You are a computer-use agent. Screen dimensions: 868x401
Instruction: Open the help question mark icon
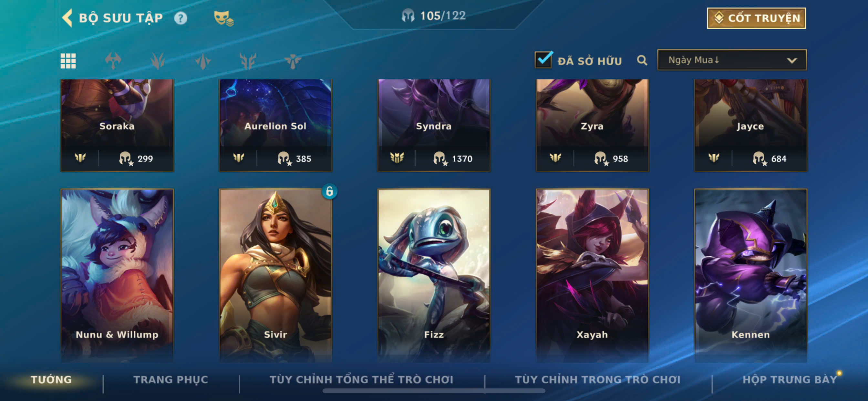(x=180, y=18)
